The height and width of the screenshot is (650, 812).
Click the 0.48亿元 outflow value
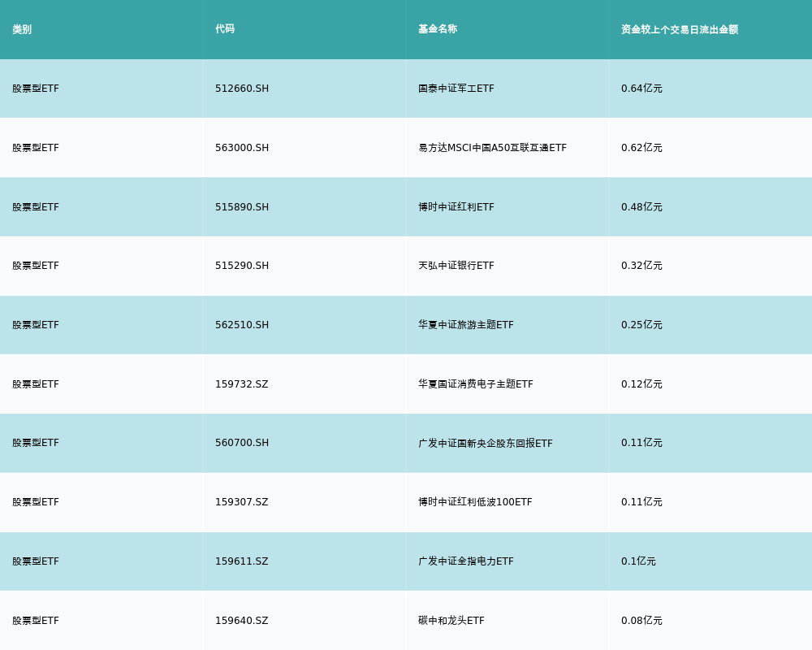click(x=641, y=207)
